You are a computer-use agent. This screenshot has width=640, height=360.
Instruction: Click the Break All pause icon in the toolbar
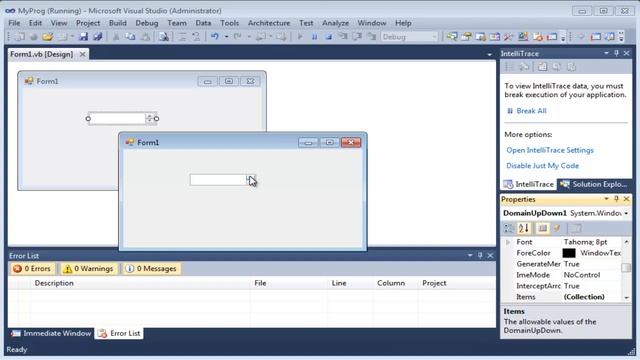(x=314, y=37)
